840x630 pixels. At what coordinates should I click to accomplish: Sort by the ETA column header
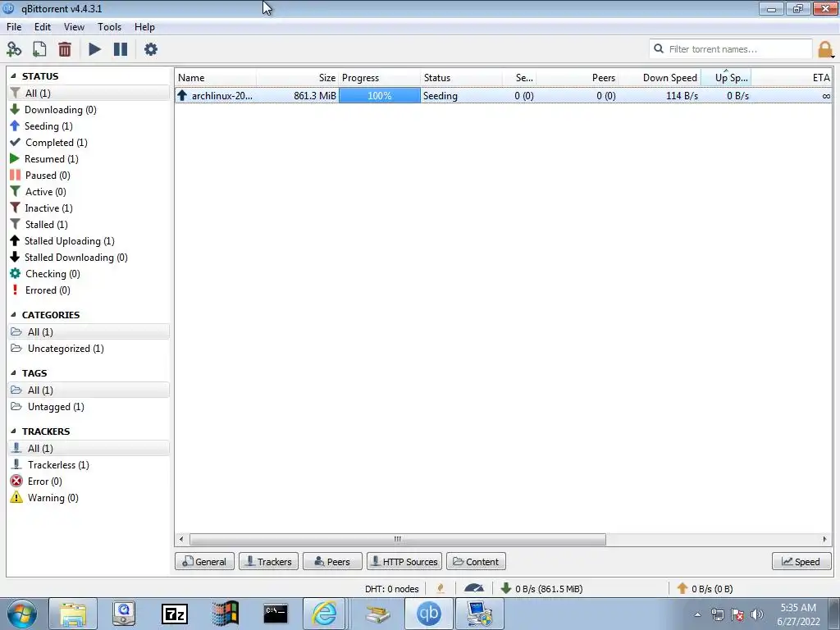click(x=792, y=78)
